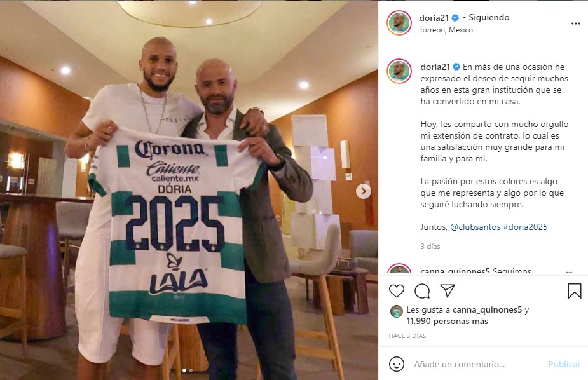Save the post with the bookmark icon

[x=574, y=291]
